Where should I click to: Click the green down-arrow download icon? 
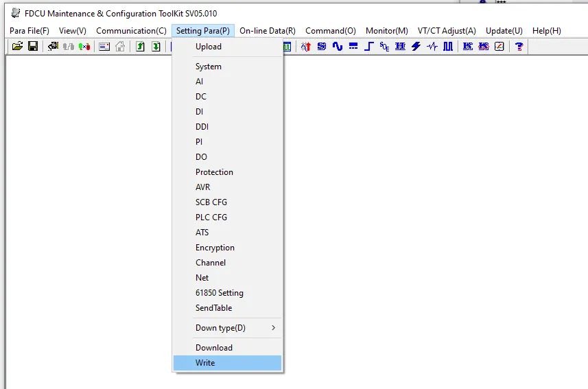pos(156,47)
